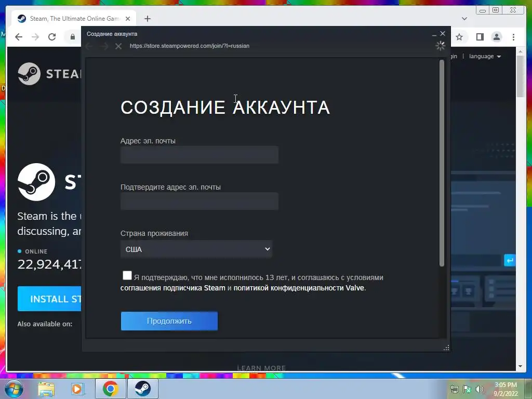
Task: Grab the popup resize grip corner
Action: 446,348
